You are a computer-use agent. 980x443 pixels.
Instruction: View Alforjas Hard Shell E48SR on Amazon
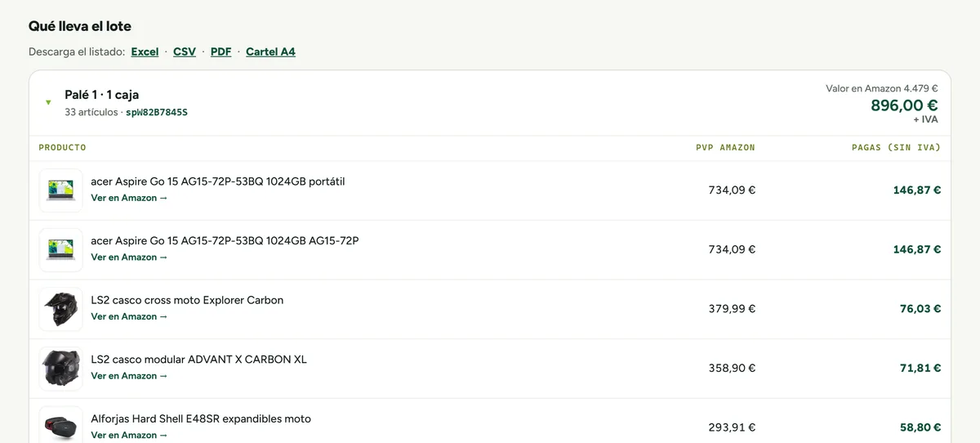pos(129,435)
